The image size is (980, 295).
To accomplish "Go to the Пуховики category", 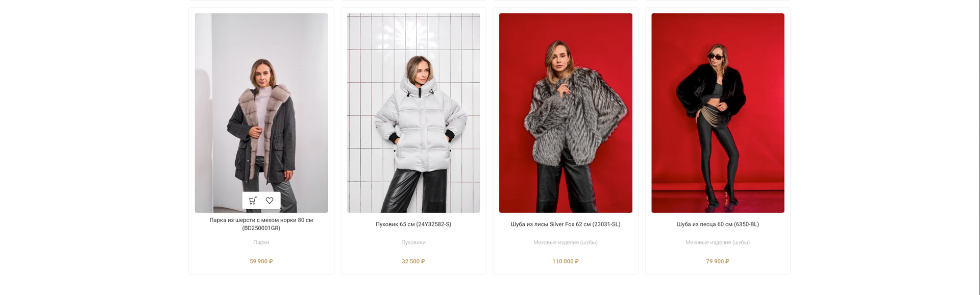I will tap(413, 242).
